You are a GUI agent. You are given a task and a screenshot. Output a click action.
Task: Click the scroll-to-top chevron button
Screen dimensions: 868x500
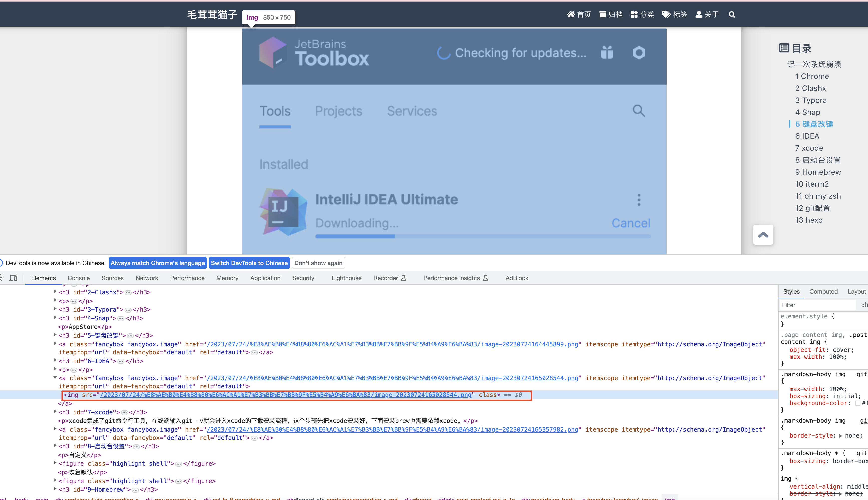pyautogui.click(x=763, y=235)
